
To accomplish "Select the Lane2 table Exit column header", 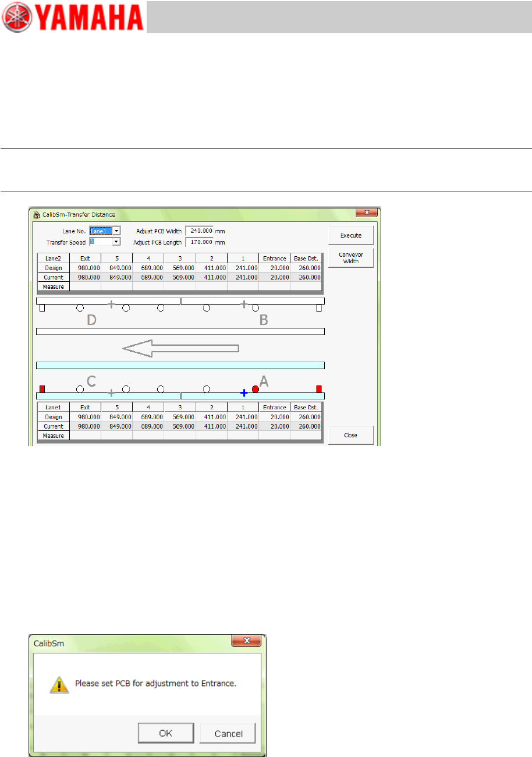I will coord(85,259).
